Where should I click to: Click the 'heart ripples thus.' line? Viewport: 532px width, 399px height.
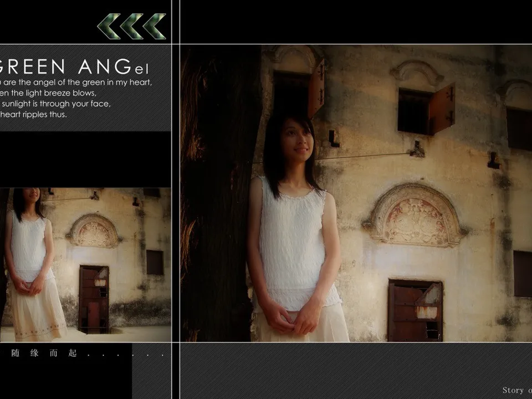[x=34, y=115]
